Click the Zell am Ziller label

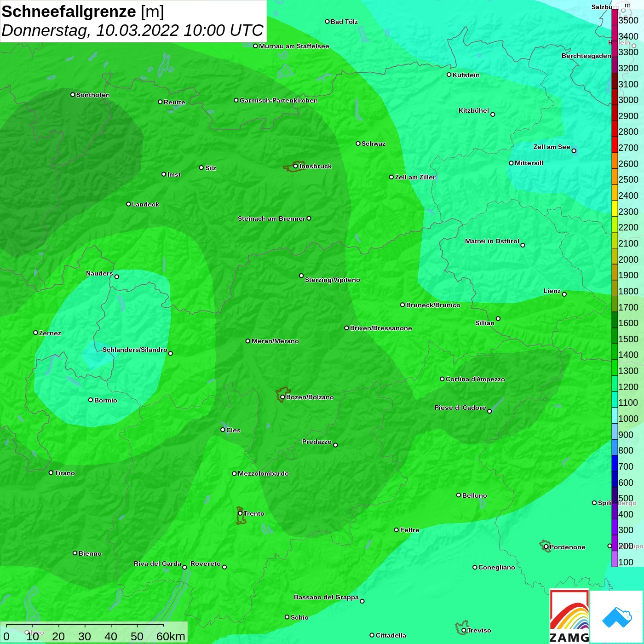415,177
